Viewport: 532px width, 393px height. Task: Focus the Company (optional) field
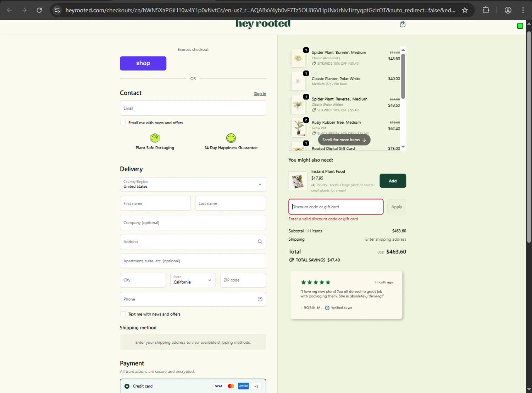tap(193, 223)
